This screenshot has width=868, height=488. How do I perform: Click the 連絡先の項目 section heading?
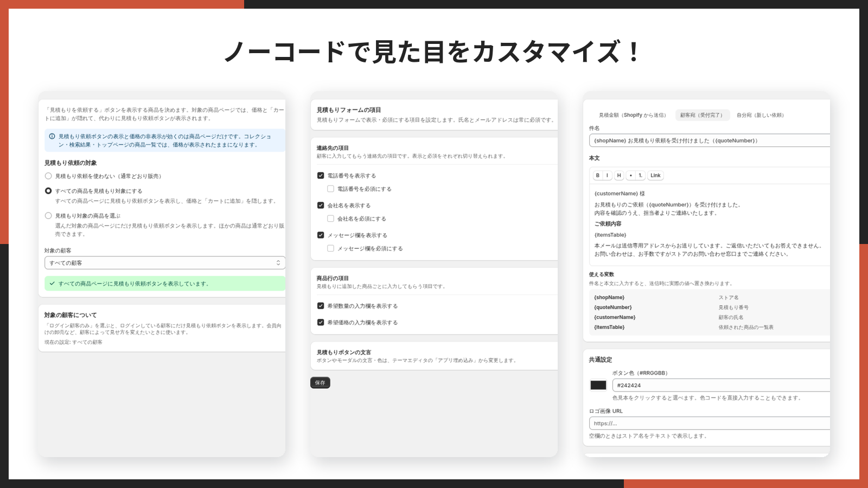click(x=333, y=148)
